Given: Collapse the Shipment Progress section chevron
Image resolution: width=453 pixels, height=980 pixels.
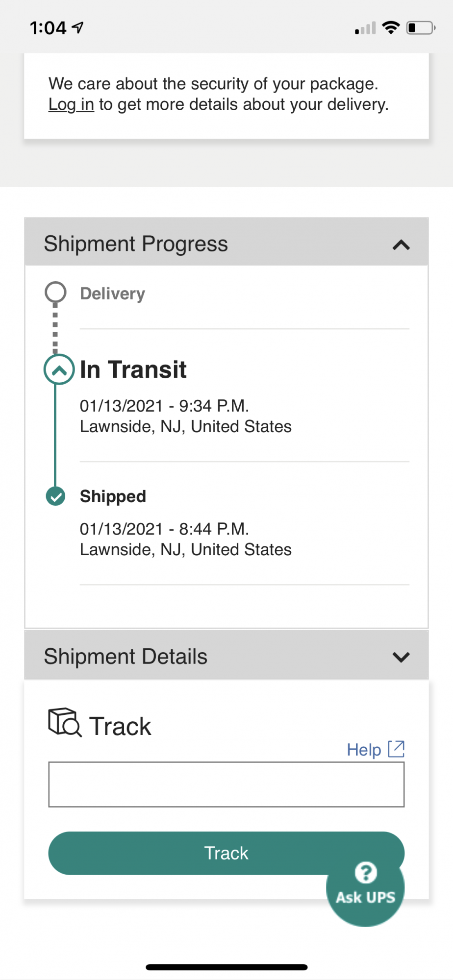Looking at the screenshot, I should pyautogui.click(x=401, y=245).
